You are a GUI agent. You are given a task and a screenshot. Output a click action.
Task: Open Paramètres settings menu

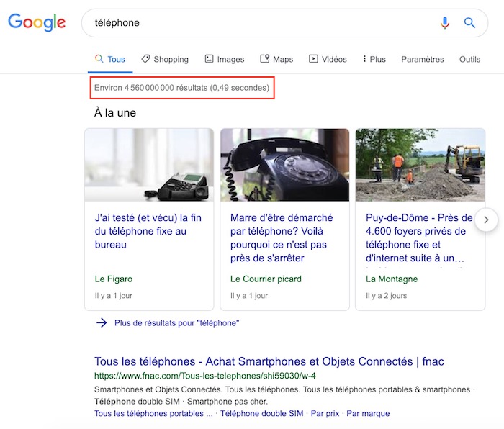(423, 59)
